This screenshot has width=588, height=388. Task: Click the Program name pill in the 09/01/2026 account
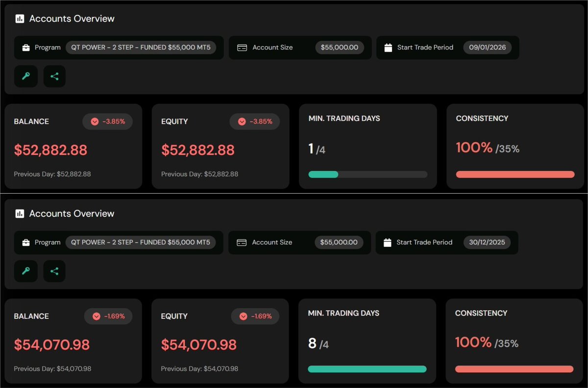141,48
